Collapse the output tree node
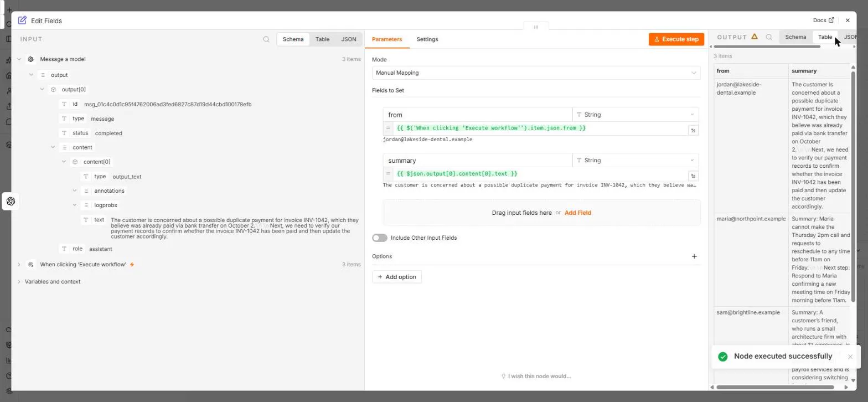This screenshot has height=402, width=868. [31, 75]
